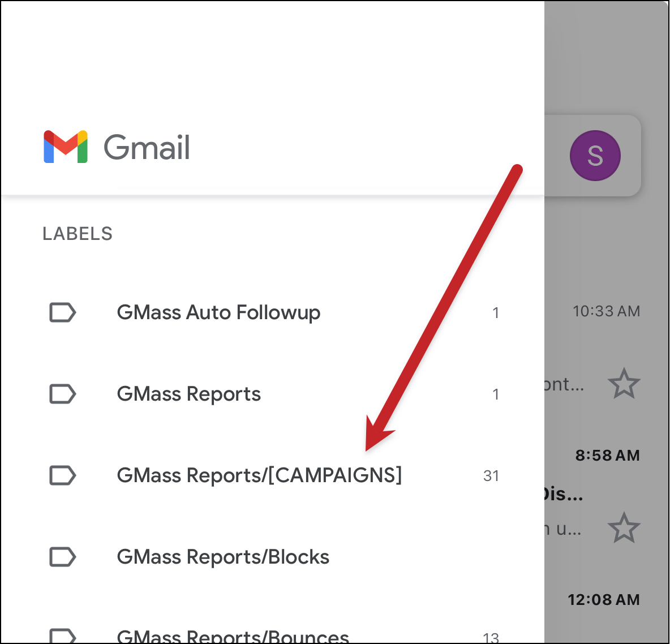Click the count 1 next to GMass Reports
Image resolution: width=670 pixels, height=644 pixels.
click(496, 394)
